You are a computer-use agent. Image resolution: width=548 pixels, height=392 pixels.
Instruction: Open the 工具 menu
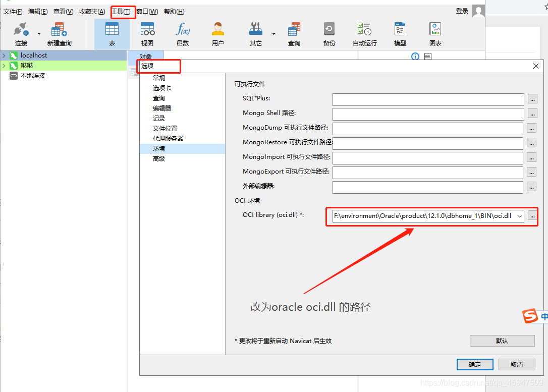121,12
